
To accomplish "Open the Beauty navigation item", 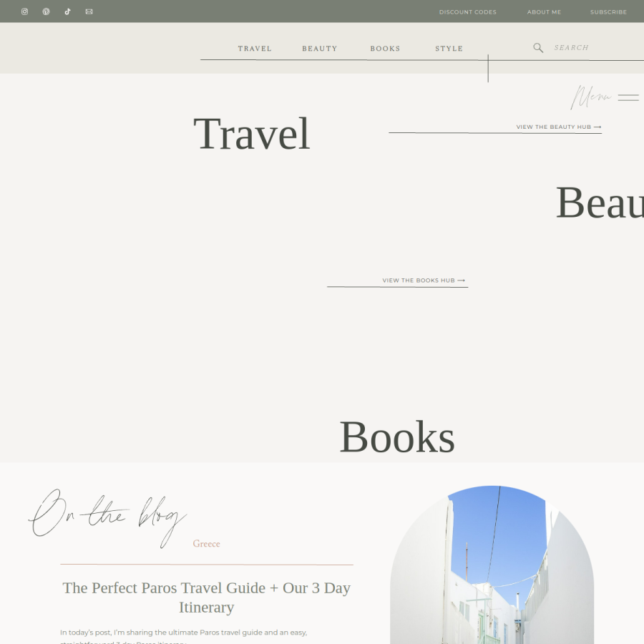I will (320, 49).
